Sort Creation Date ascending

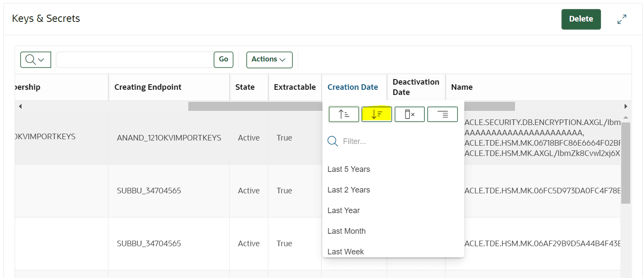coord(344,114)
